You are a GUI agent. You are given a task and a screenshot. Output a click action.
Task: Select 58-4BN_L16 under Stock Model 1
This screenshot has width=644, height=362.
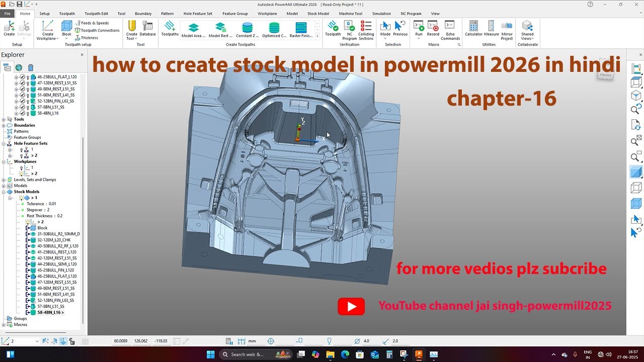click(49, 312)
